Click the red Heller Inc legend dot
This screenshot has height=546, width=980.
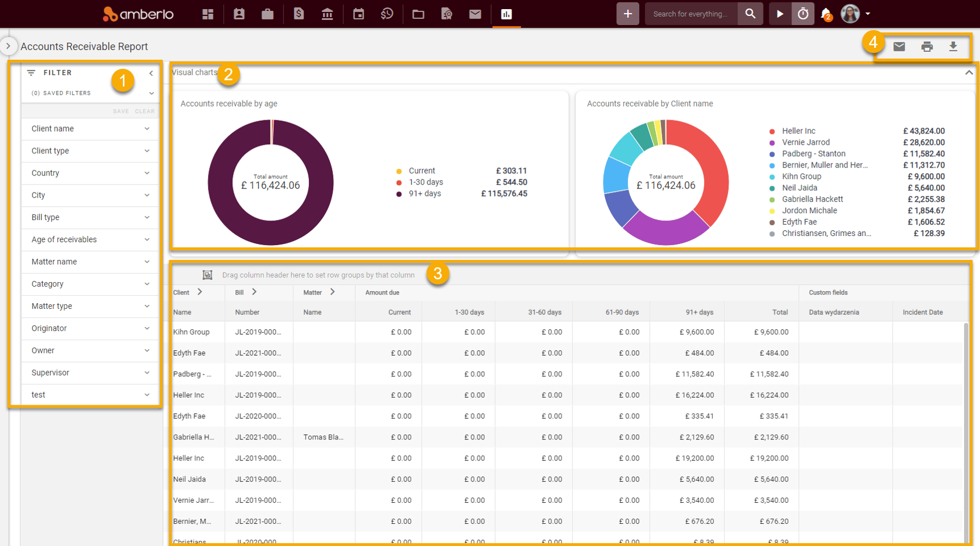(x=772, y=131)
